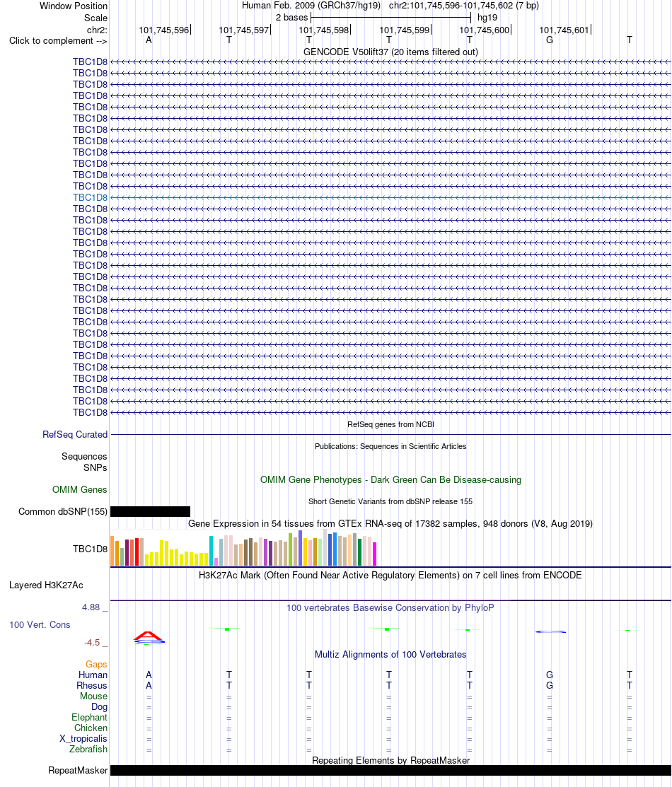672x787 pixels.
Task: Click base A in the Human alignment row
Action: click(x=149, y=675)
